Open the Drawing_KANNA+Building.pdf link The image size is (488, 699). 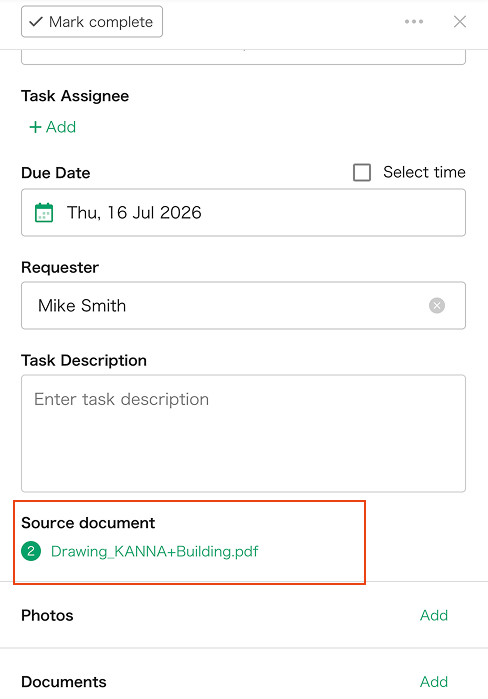(155, 551)
